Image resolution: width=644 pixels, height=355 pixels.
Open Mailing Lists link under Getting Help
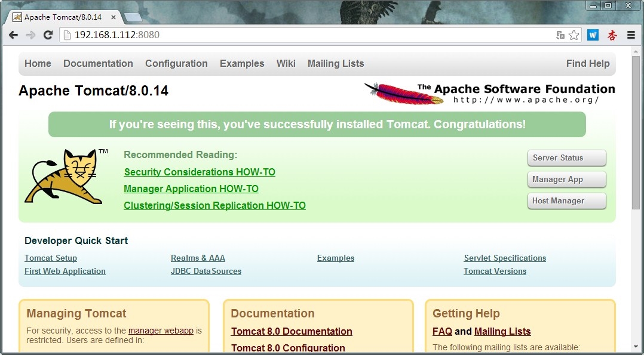coord(502,331)
